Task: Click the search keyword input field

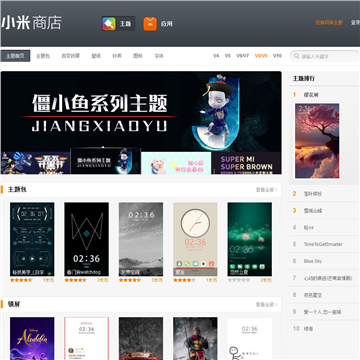Action: pos(325,56)
